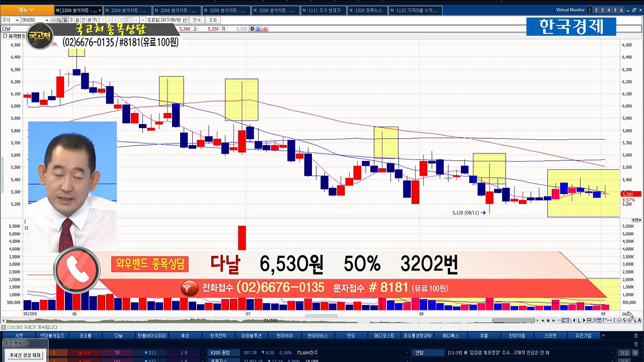Expand the 064260 stock code dropdown

[47, 20]
